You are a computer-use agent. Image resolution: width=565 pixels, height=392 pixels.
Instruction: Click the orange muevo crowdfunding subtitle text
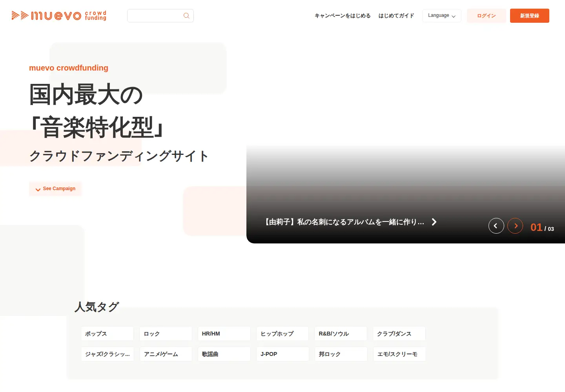(x=69, y=68)
